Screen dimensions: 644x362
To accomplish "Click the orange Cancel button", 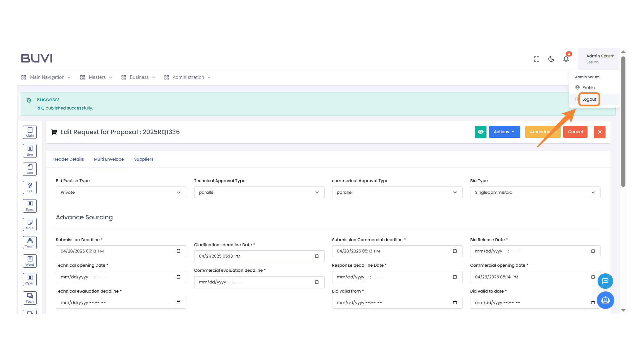I will [x=575, y=132].
